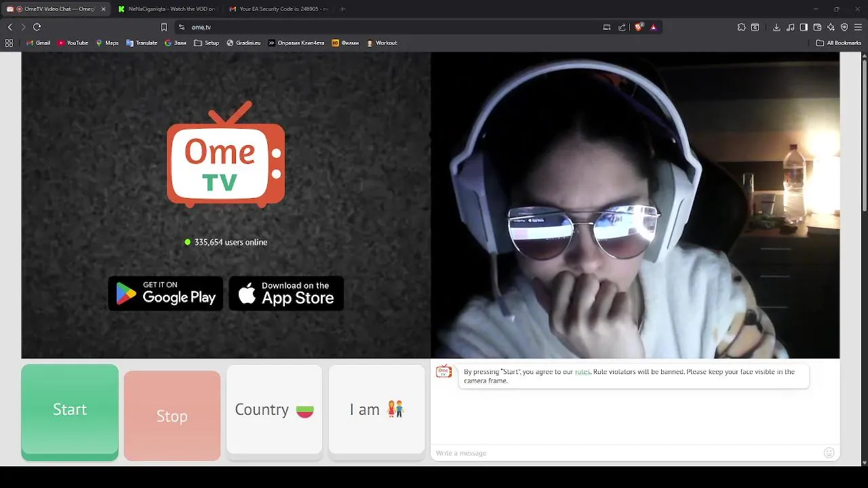Open the Brave VPN shield icon

coord(844,27)
